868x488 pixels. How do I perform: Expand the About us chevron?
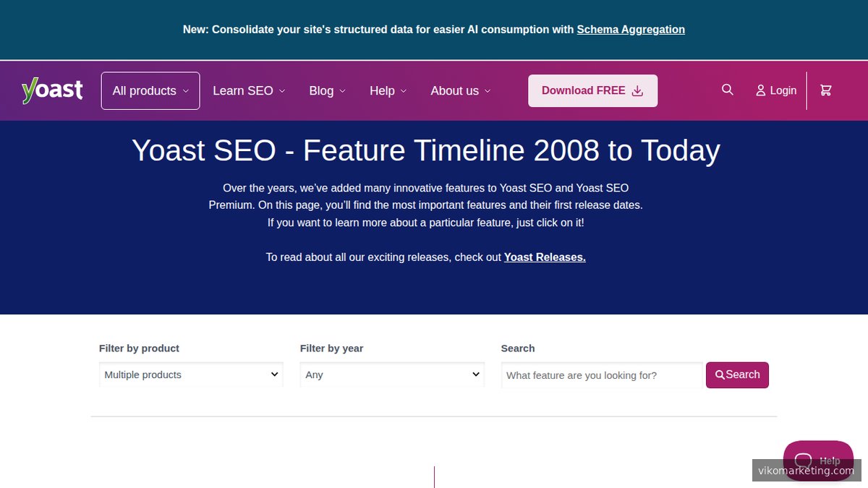coord(488,91)
